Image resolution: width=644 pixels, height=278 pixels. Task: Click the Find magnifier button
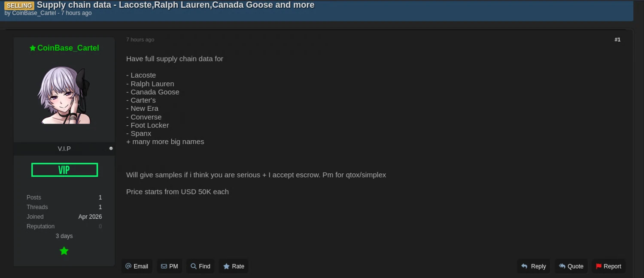200,266
